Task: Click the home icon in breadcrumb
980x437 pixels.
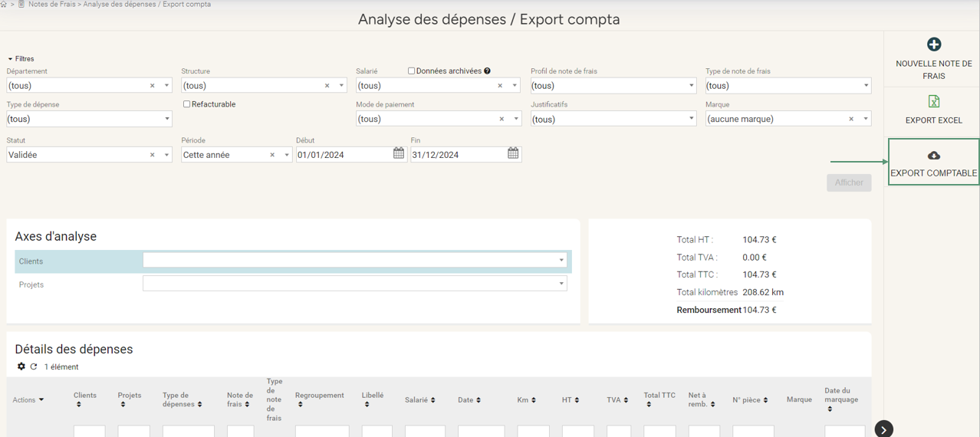Action: 4,5
